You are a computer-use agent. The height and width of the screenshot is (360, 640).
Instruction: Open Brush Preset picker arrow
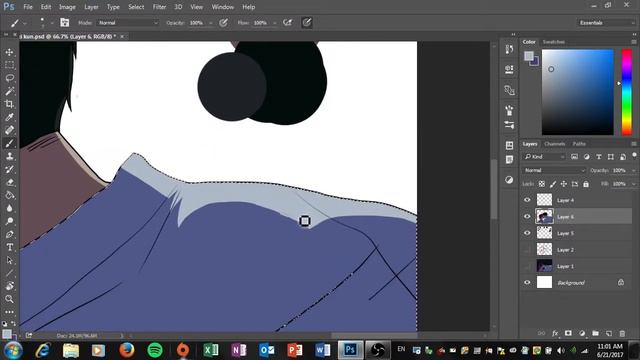[52, 23]
